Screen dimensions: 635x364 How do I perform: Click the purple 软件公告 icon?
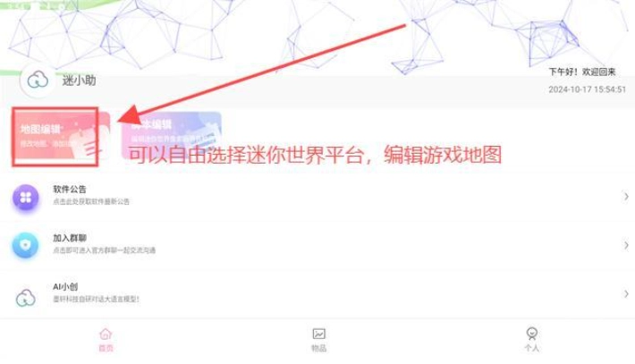tap(26, 197)
